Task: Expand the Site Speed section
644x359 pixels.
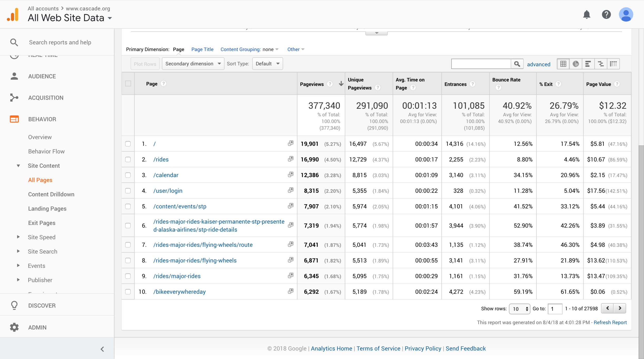Action: (x=41, y=237)
